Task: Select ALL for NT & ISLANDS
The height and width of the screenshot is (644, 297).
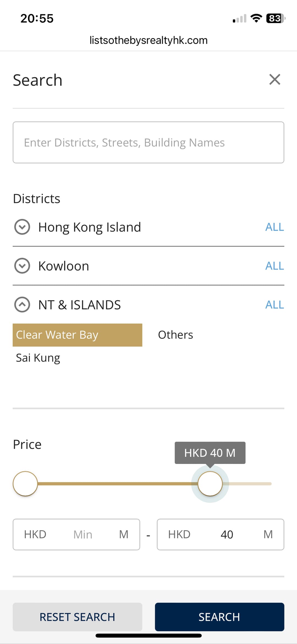Action: coord(274,305)
